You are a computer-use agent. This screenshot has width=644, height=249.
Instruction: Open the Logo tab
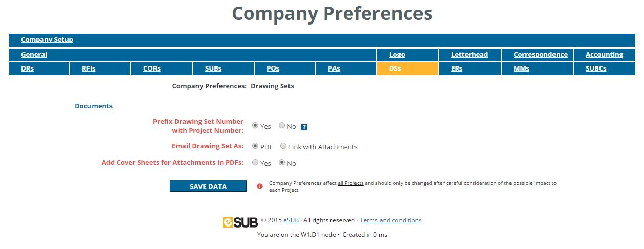click(397, 55)
